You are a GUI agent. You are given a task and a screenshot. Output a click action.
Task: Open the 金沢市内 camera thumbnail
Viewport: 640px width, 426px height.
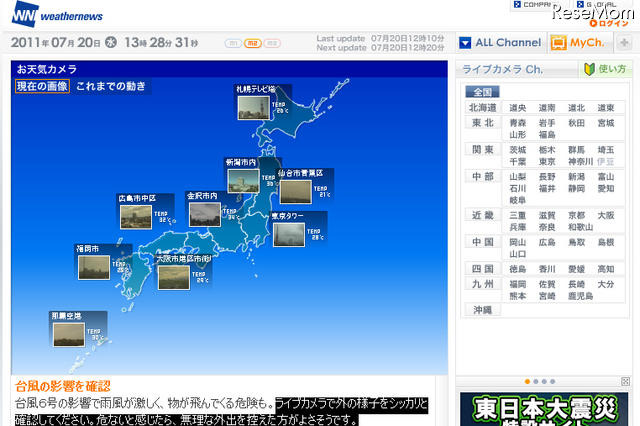[x=205, y=214]
